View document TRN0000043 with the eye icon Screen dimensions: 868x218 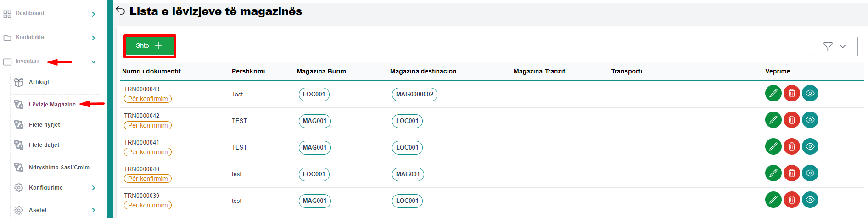click(810, 94)
